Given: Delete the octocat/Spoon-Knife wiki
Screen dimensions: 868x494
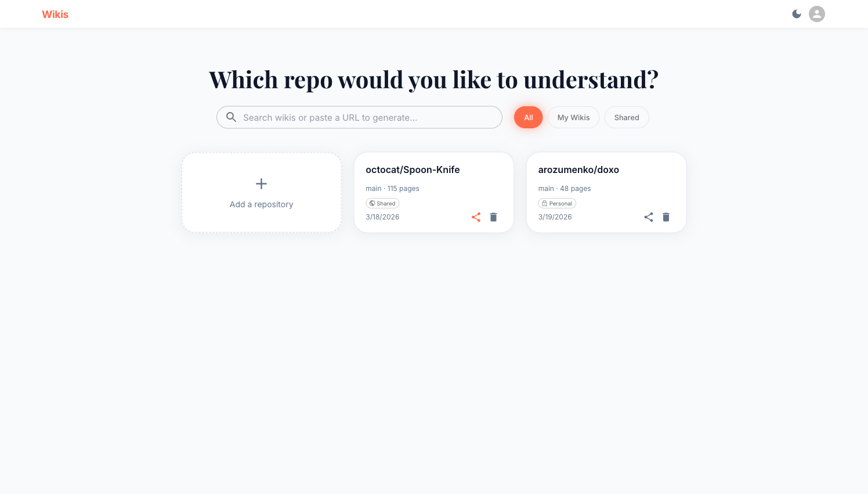Looking at the screenshot, I should coord(493,217).
